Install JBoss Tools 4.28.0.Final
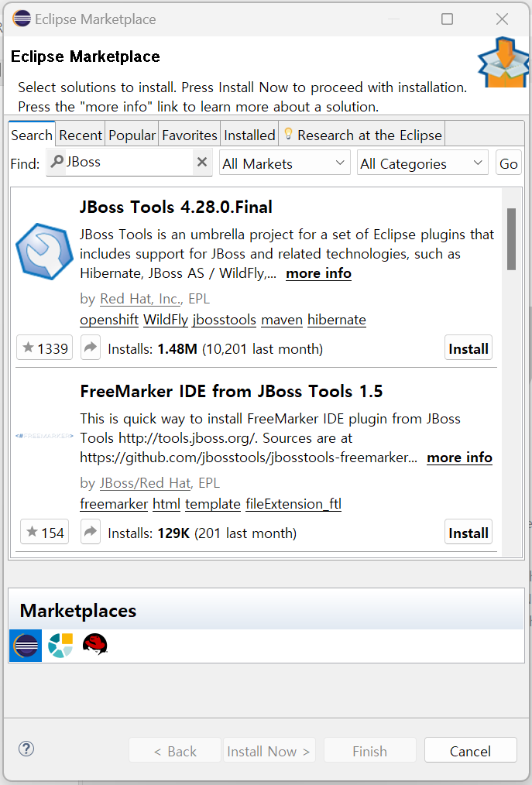The image size is (532, 785). coord(469,348)
